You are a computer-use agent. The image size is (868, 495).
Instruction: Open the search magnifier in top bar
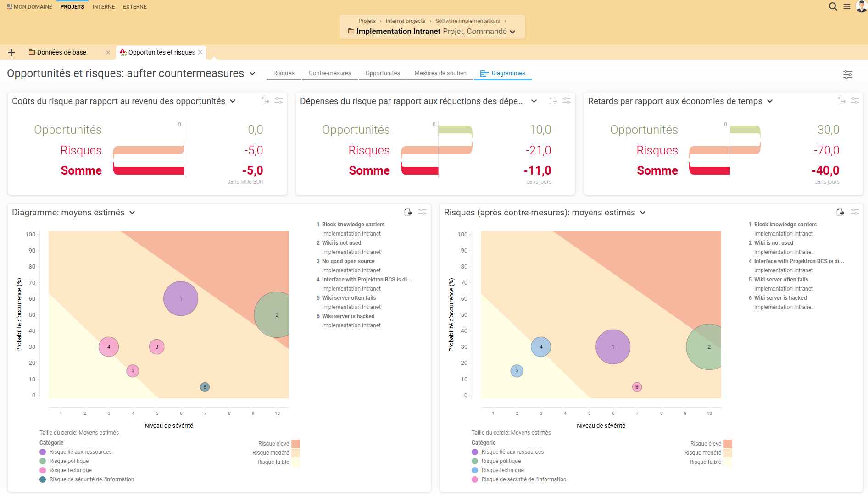pos(833,6)
